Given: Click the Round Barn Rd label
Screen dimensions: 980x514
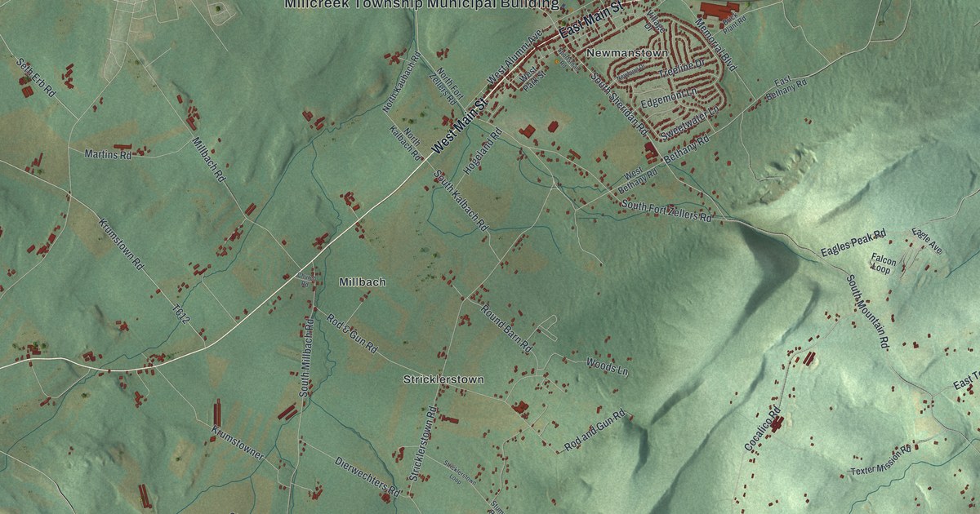Looking at the screenshot, I should click(x=506, y=327).
